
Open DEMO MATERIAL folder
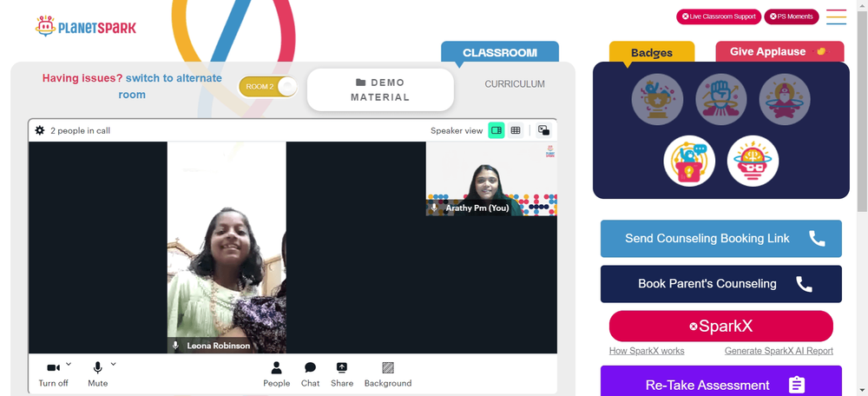click(380, 89)
